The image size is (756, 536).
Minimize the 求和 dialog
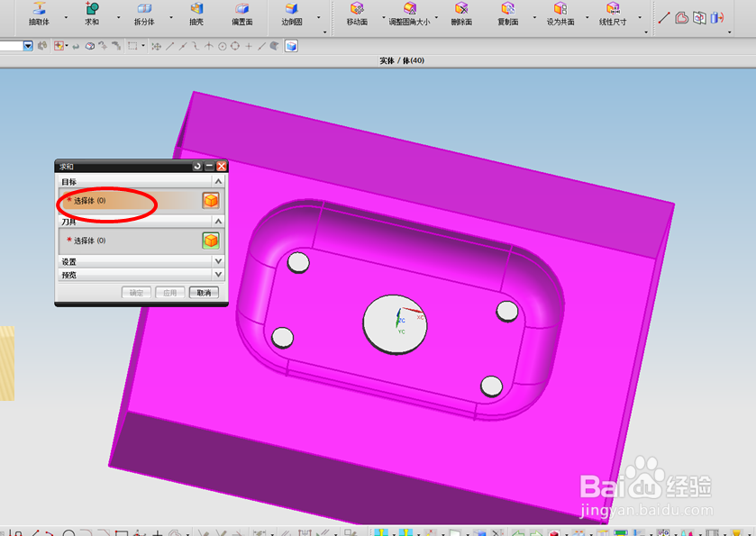click(209, 167)
